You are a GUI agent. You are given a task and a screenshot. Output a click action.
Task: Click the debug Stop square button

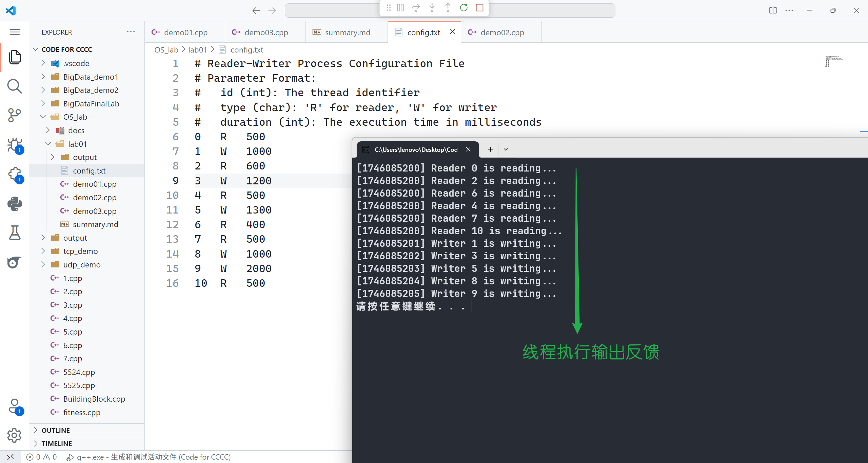tap(479, 8)
